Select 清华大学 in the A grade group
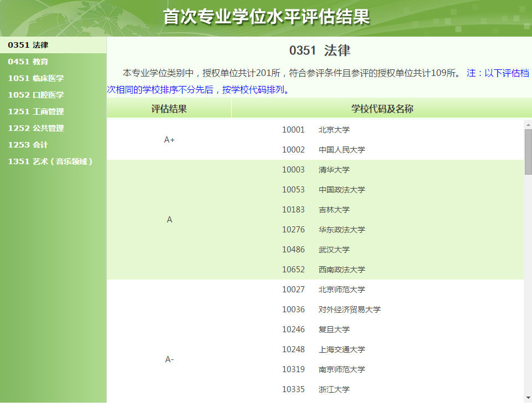 [334, 170]
